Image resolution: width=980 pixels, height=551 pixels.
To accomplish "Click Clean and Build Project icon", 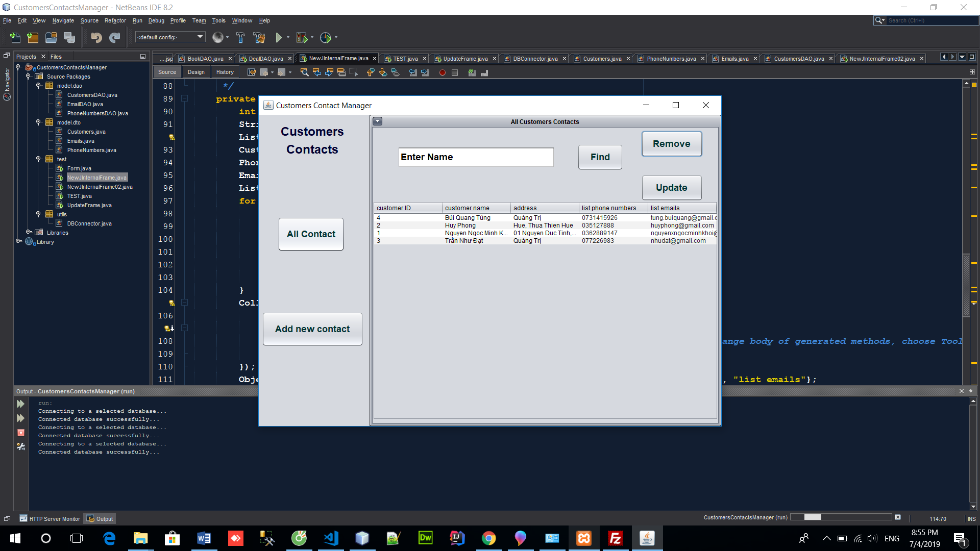I will (x=259, y=37).
